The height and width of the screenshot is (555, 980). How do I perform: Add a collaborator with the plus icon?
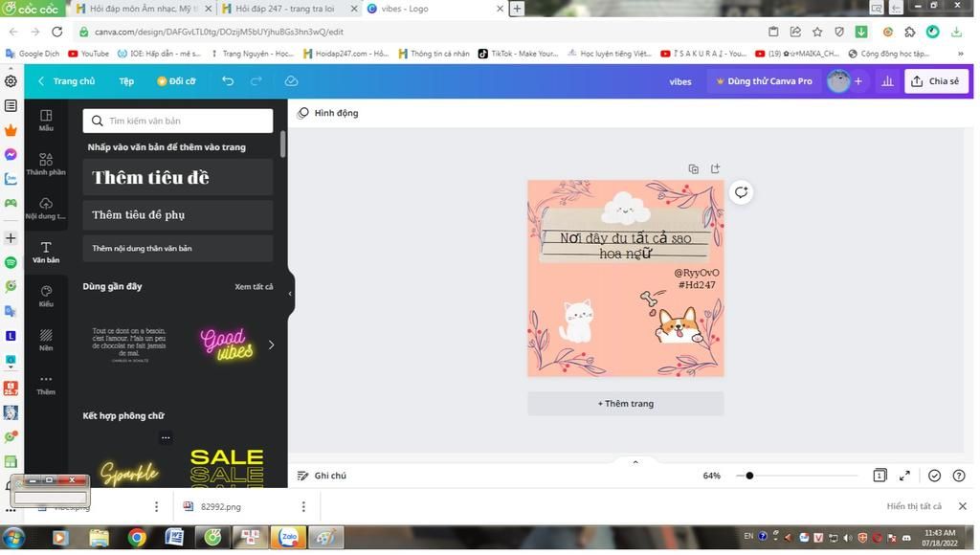click(x=858, y=81)
